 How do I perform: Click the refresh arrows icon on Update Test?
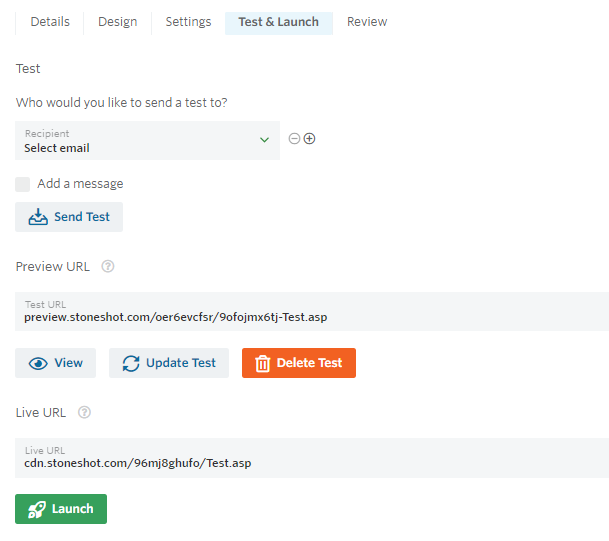(x=131, y=364)
